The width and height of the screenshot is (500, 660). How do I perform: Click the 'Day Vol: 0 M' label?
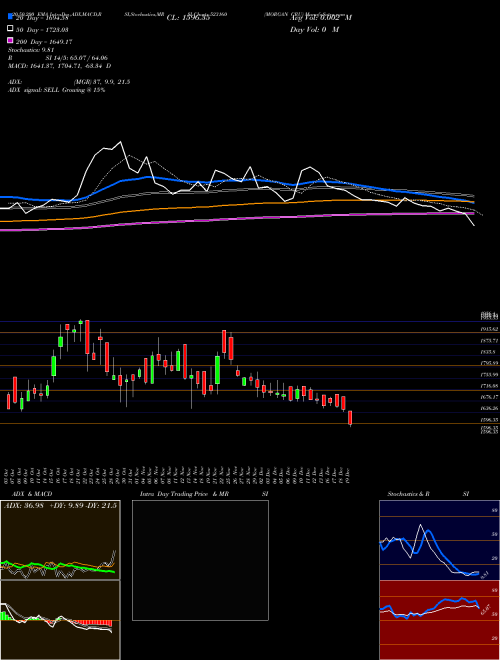314,30
